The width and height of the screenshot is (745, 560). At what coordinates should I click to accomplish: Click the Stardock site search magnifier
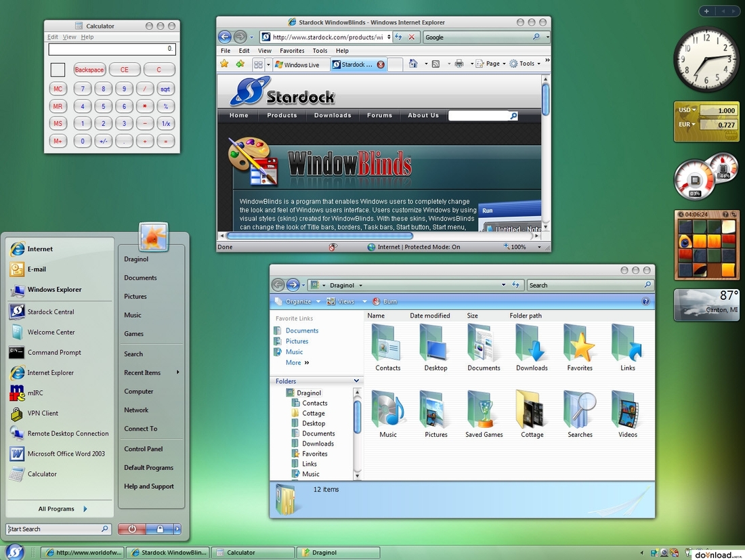coord(513,115)
